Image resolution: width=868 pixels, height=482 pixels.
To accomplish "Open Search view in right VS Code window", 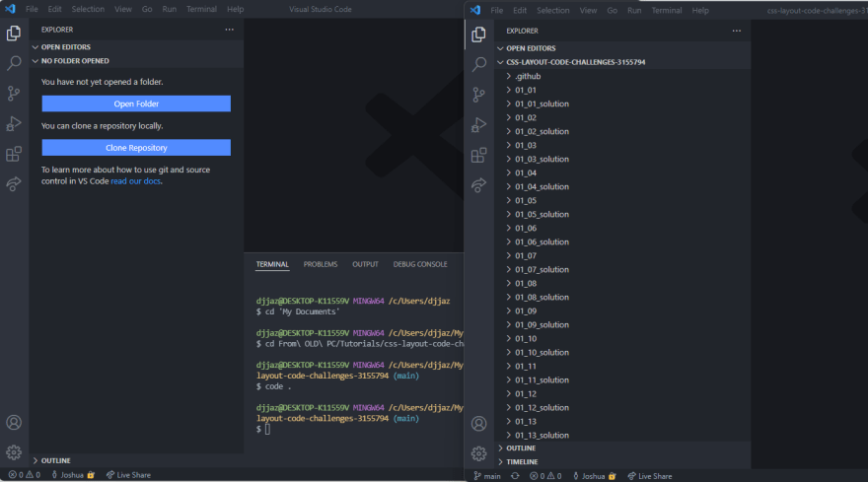I will [478, 64].
